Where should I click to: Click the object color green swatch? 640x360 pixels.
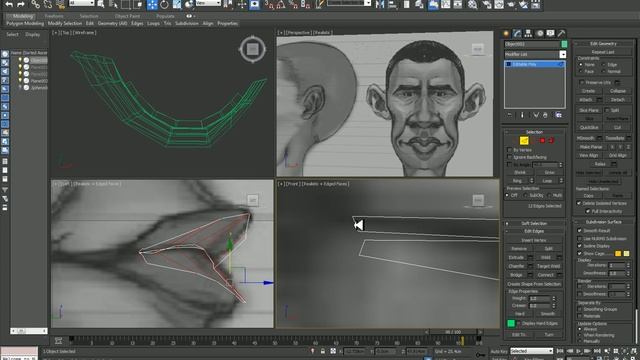click(x=564, y=44)
